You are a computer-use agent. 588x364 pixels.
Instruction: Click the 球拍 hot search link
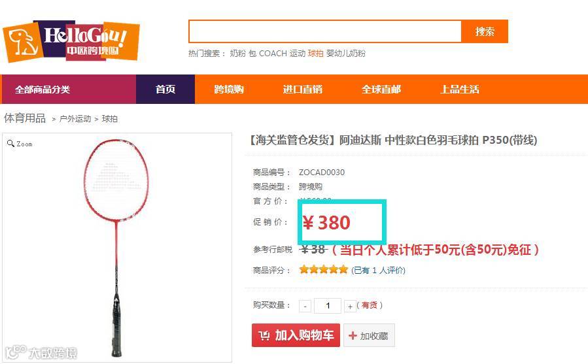[x=315, y=53]
